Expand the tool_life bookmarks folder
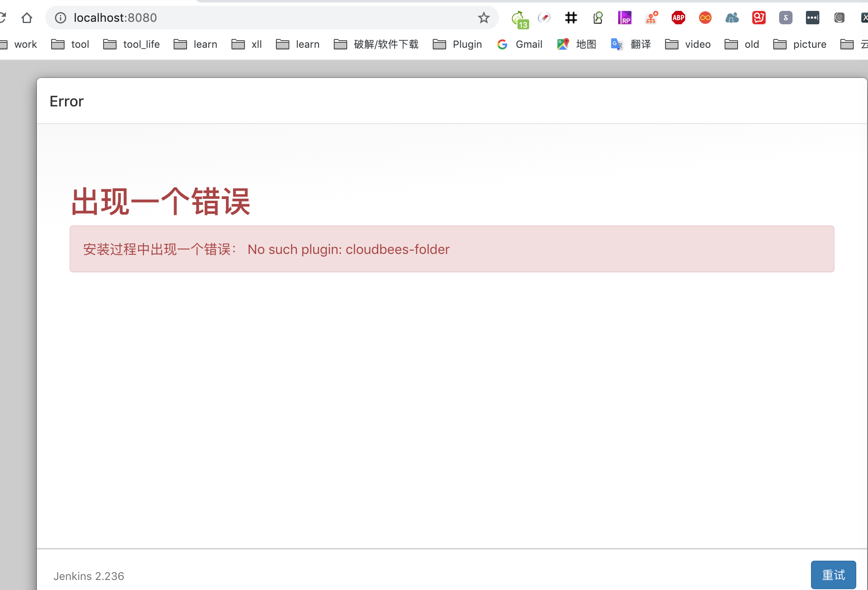Viewport: 868px width, 590px height. 132,44
